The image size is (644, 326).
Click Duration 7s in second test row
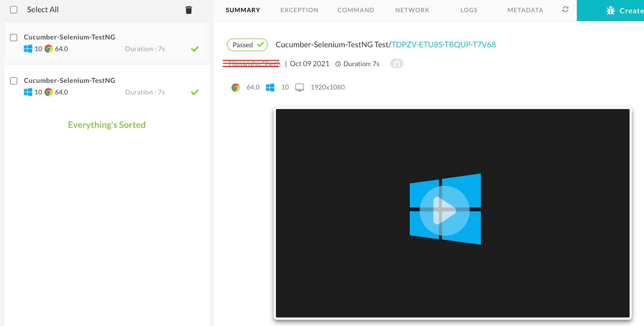(x=145, y=92)
